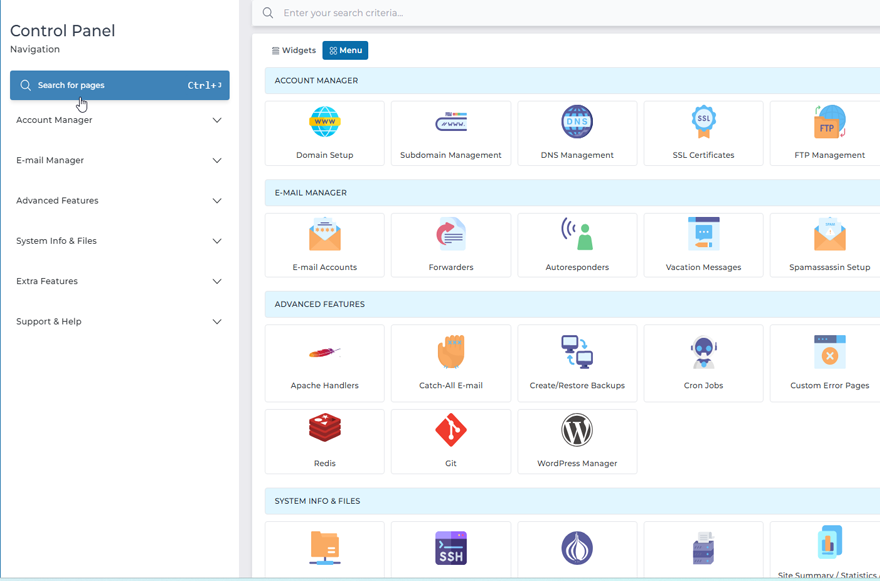Expand the Account Manager section
Screen dimensions: 880x581
coord(119,120)
